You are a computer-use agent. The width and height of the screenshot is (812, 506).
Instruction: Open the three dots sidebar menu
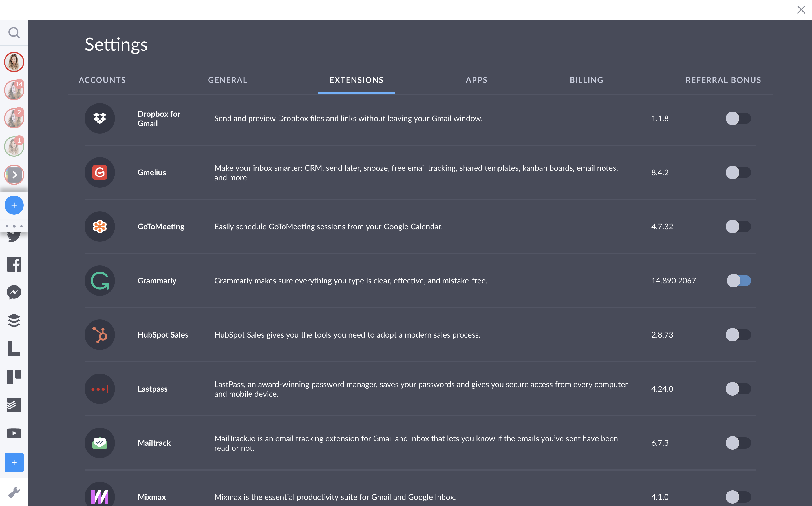tap(14, 226)
